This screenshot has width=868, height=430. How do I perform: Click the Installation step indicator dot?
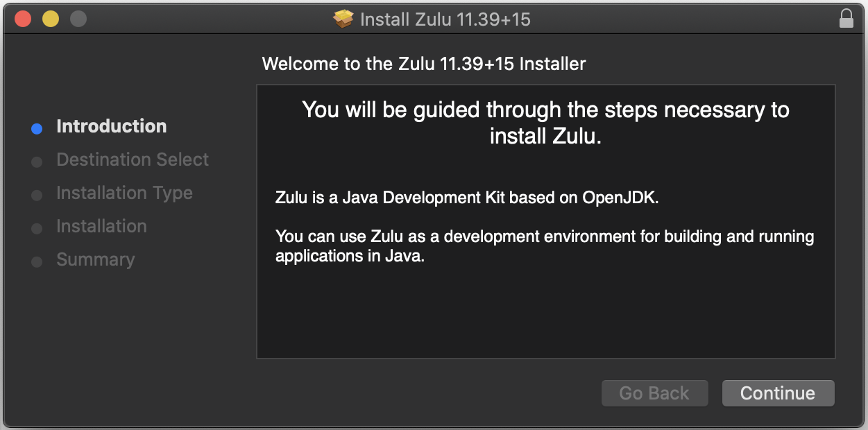tap(36, 227)
